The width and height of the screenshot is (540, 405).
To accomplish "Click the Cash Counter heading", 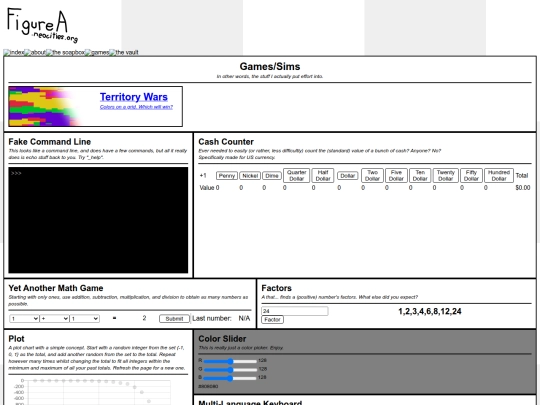I will point(226,142).
